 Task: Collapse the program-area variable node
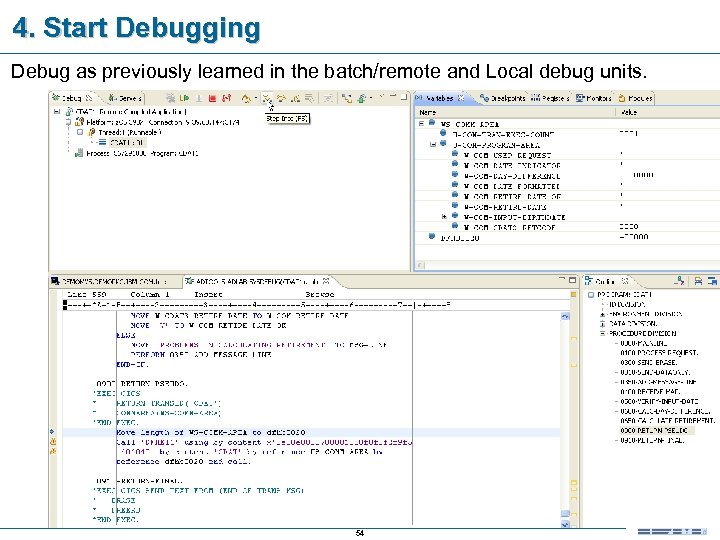pos(433,144)
